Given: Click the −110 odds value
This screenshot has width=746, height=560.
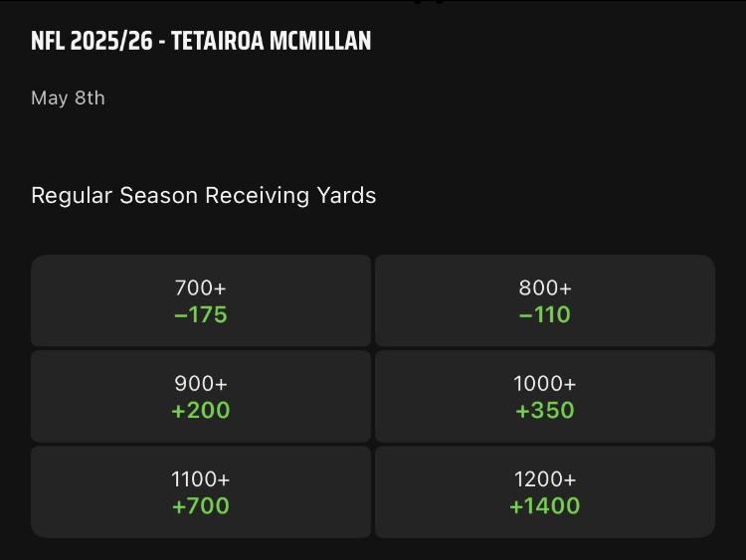Looking at the screenshot, I should [544, 315].
